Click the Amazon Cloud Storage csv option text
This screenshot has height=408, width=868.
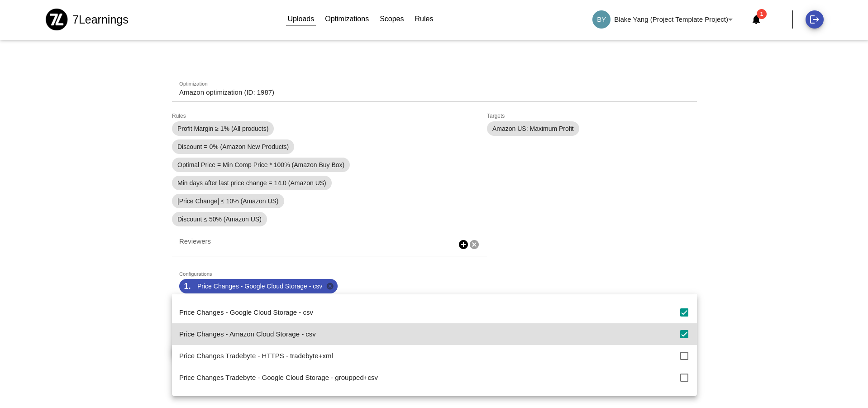click(x=248, y=334)
